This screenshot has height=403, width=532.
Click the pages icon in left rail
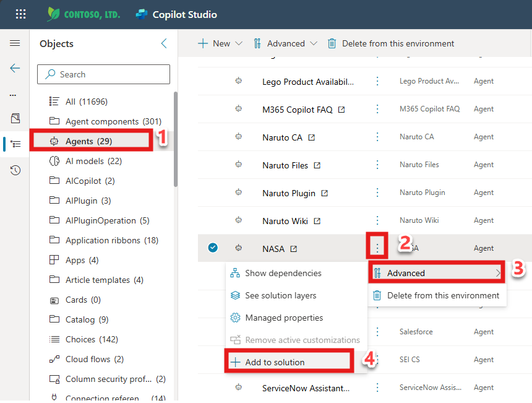pyautogui.click(x=15, y=118)
